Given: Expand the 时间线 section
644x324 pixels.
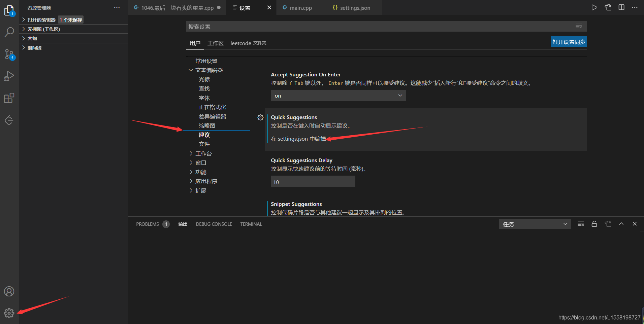Looking at the screenshot, I should (x=73, y=48).
